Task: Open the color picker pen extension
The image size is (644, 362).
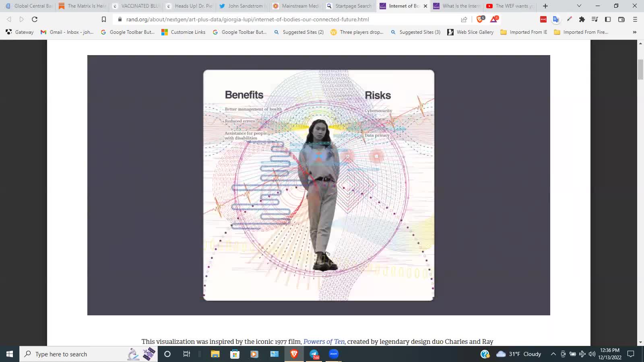Action: coord(569,19)
